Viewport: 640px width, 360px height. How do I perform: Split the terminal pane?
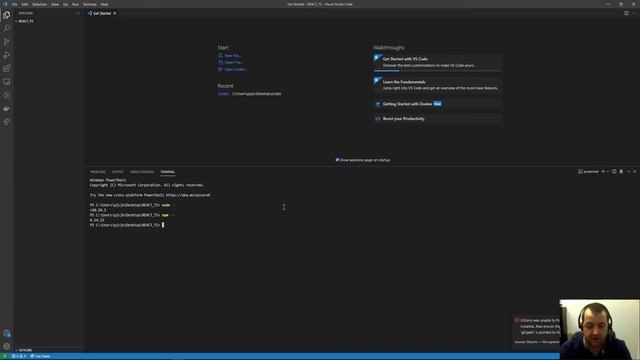[x=614, y=172]
